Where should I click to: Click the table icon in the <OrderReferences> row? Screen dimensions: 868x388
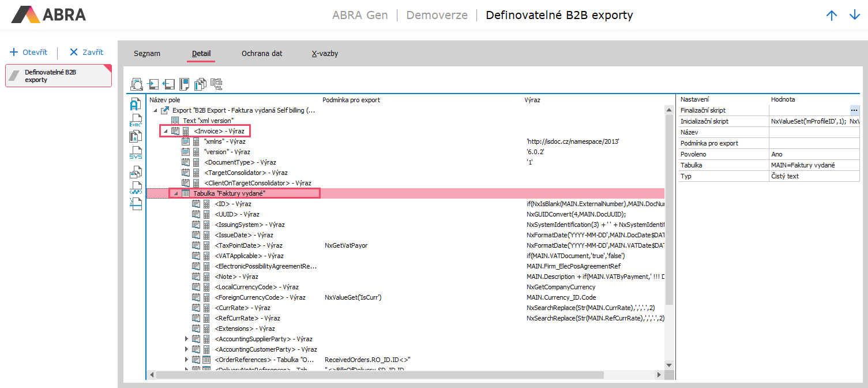point(207,360)
